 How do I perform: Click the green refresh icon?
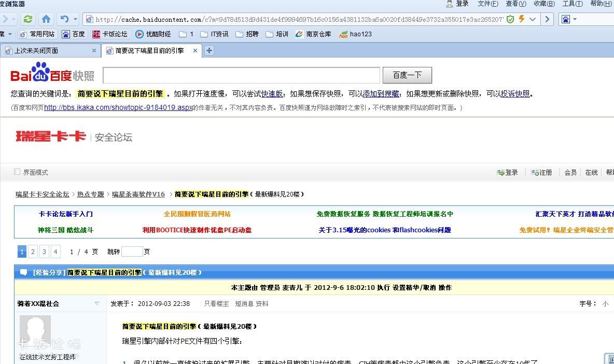[28, 19]
